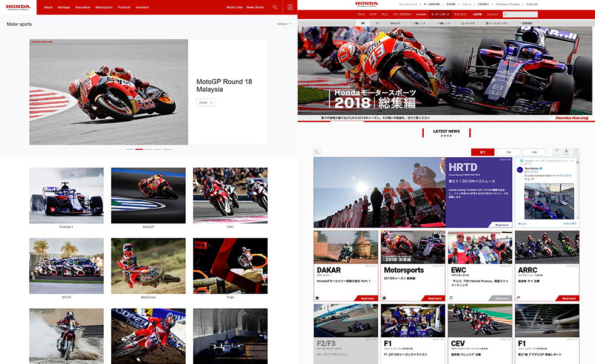The height and width of the screenshot is (364, 595).
Task: Click the Toro Rosso avatar in the tweet widget
Action: pos(520,170)
